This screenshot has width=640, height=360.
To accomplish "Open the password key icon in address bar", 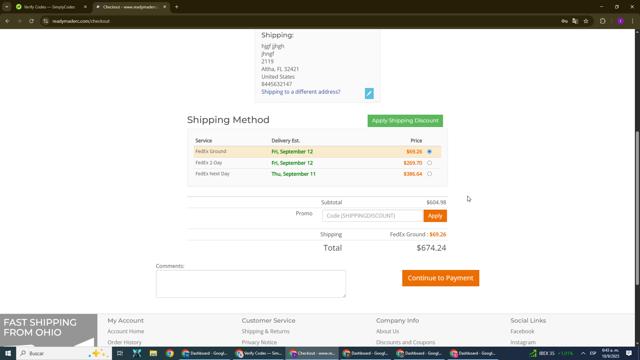I will 564,21.
